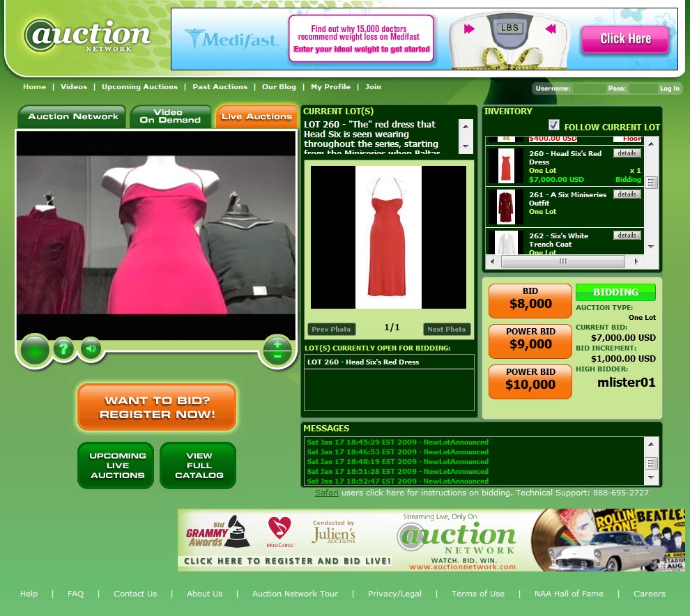Image resolution: width=690 pixels, height=616 pixels.
Task: Click messages scrollbar down arrow
Action: (x=651, y=477)
